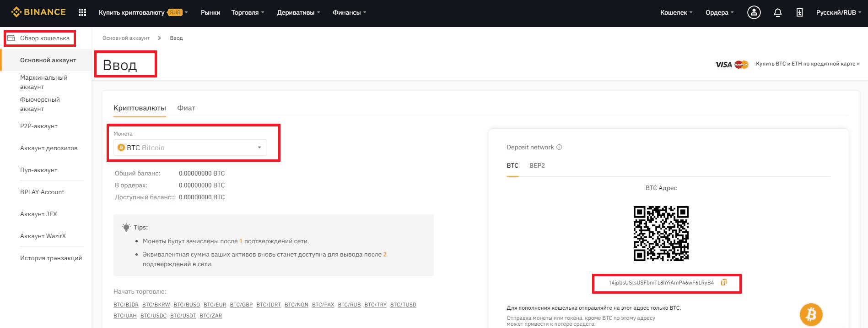This screenshot has width=868, height=328.
Task: Open Аккаунт WazirX in sidebar
Action: (43, 236)
